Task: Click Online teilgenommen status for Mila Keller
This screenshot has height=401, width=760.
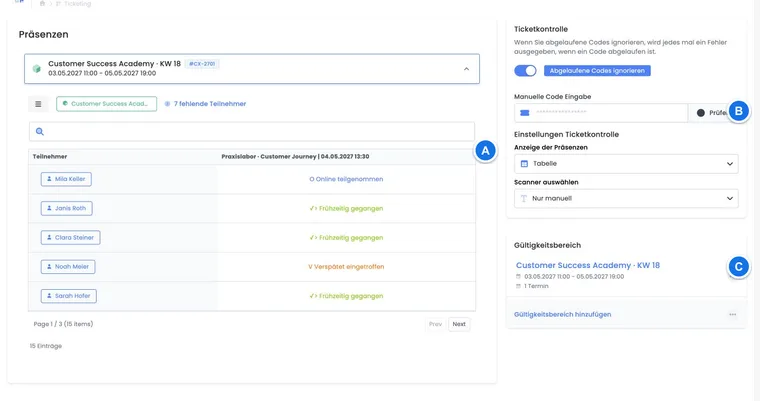Action: [346, 179]
